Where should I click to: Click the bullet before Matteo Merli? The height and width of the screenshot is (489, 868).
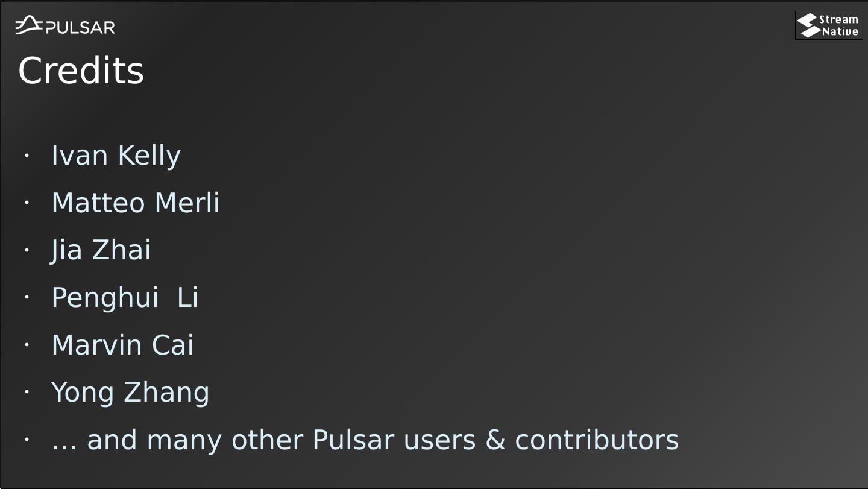[27, 203]
